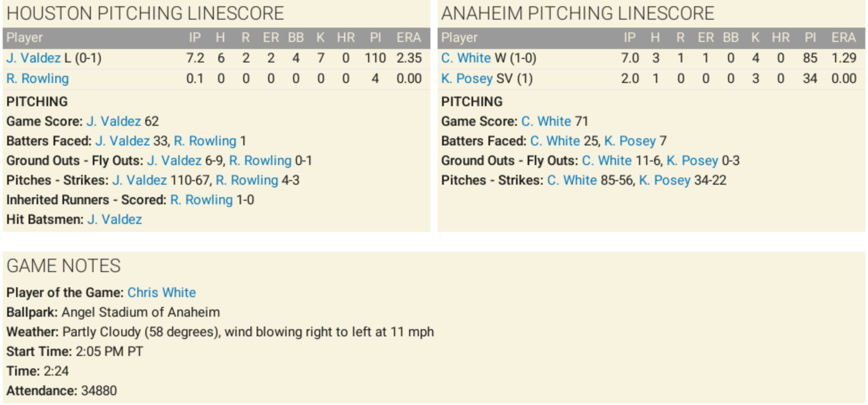
Task: Open J. Valdez in Houston linescore table
Action: (33, 58)
